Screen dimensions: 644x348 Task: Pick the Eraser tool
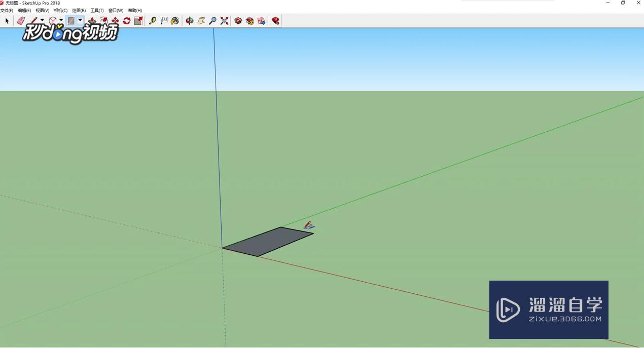[x=21, y=21]
